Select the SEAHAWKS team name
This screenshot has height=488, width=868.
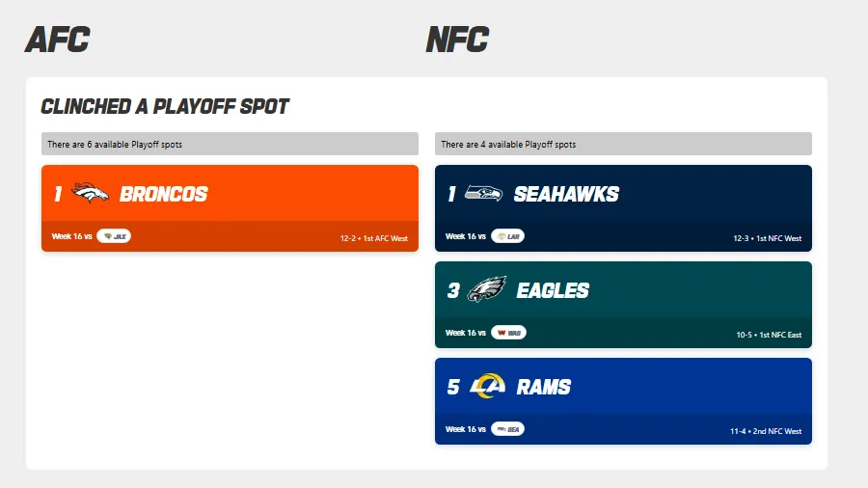(x=566, y=194)
